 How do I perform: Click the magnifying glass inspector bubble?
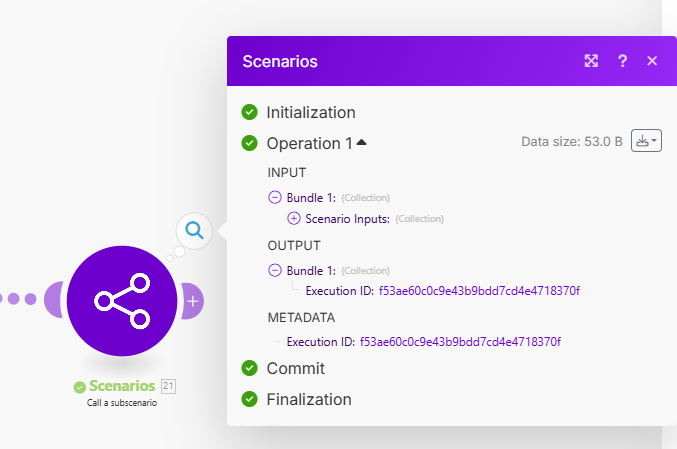pos(194,231)
